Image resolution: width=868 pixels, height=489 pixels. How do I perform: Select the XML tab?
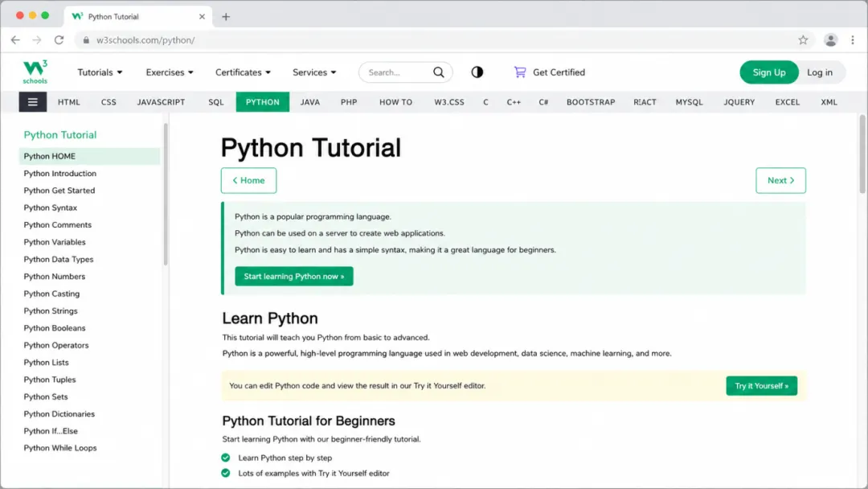[x=829, y=102]
